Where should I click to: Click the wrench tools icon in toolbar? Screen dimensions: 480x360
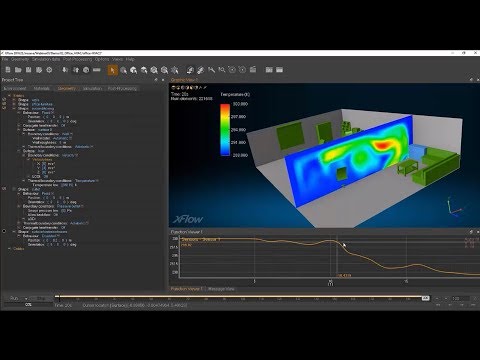point(211,70)
